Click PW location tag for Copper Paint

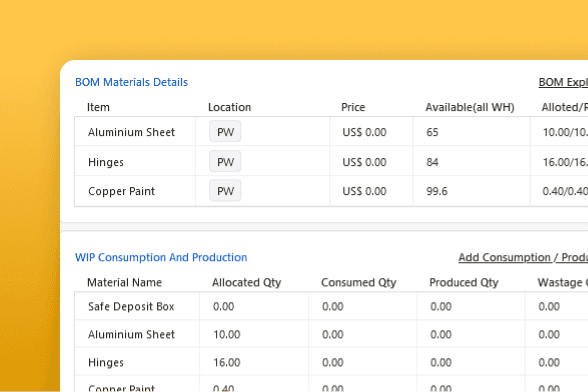point(225,191)
